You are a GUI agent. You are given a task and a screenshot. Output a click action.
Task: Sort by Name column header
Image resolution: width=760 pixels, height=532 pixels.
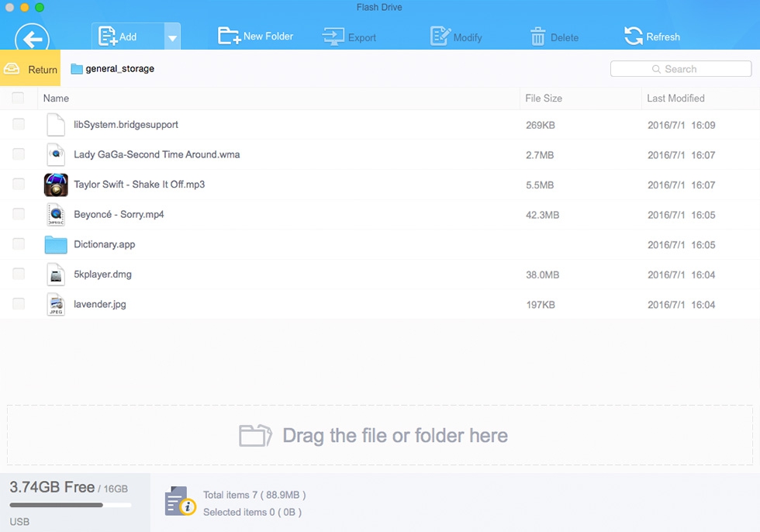tap(56, 98)
